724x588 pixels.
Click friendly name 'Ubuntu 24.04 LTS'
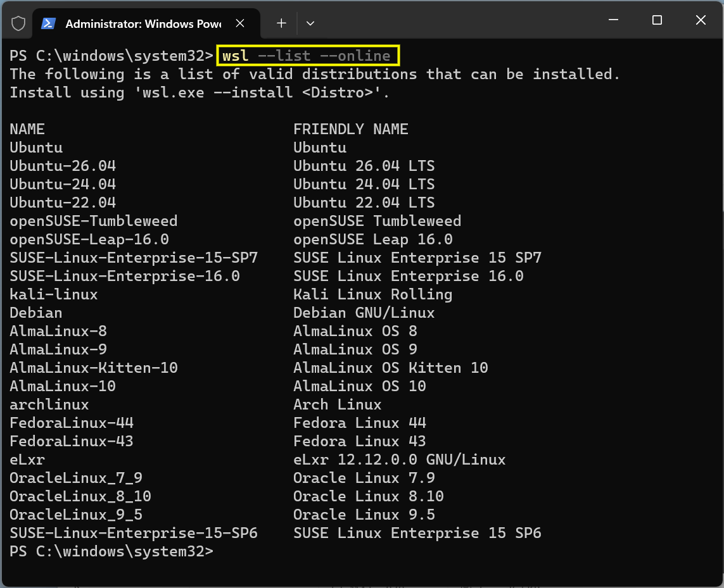coord(364,184)
